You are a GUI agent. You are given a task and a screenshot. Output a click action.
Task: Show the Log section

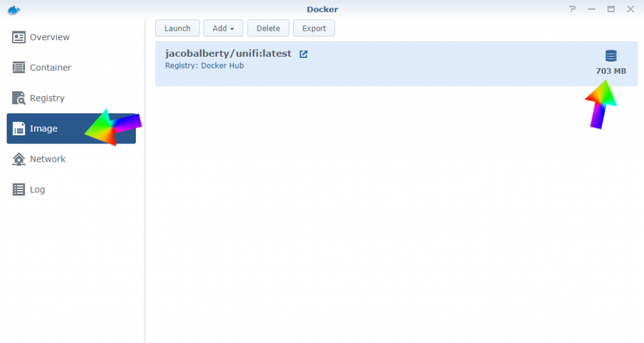pos(71,189)
